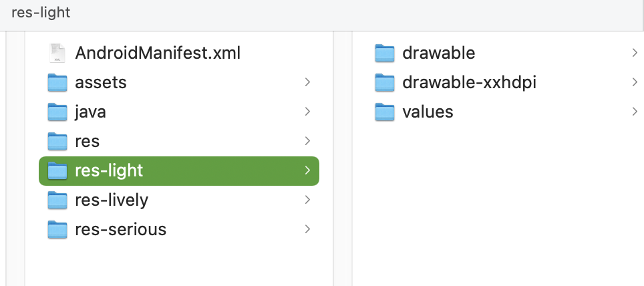
Task: Click the drawable folder icon
Action: coord(385,53)
